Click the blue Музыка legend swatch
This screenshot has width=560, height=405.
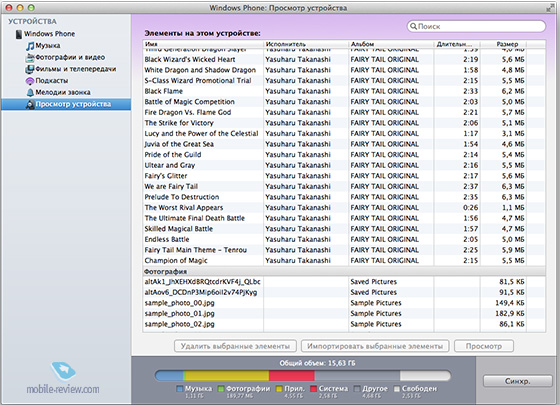click(x=179, y=389)
